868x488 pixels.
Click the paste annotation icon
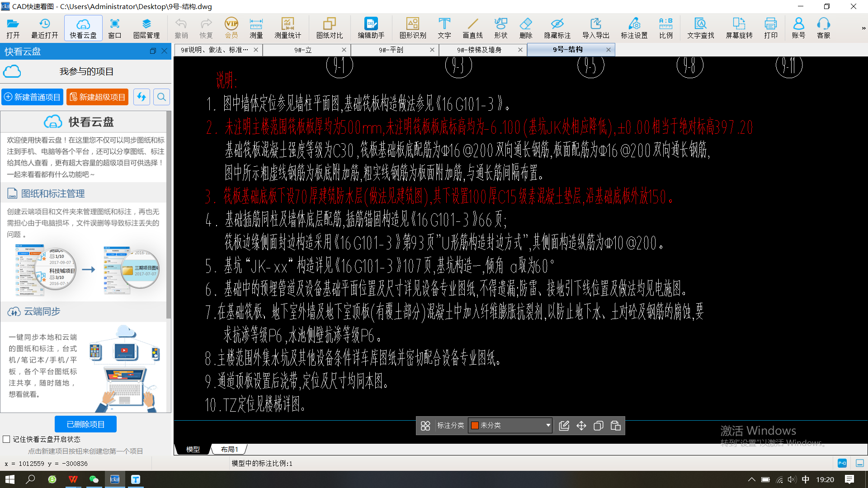(616, 426)
